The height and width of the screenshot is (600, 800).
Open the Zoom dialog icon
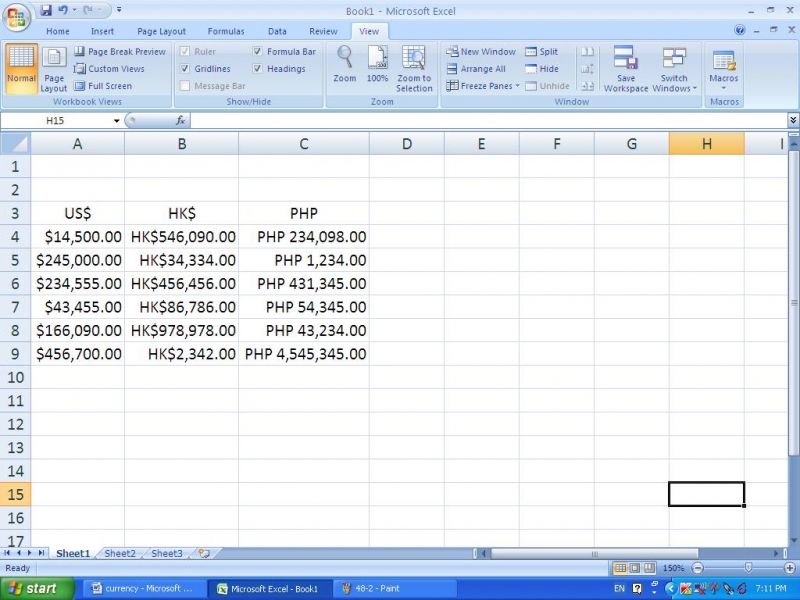coord(344,68)
